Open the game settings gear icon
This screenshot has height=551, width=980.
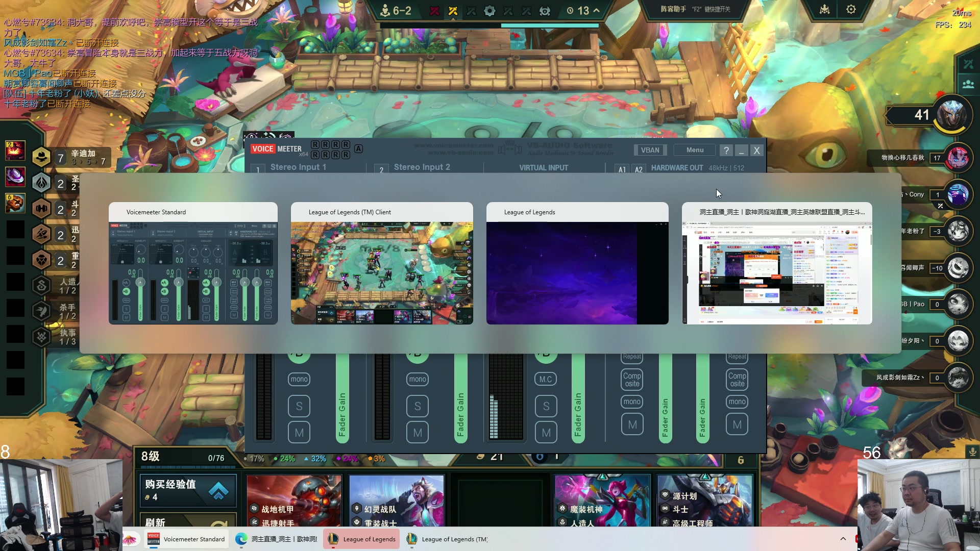(x=851, y=9)
